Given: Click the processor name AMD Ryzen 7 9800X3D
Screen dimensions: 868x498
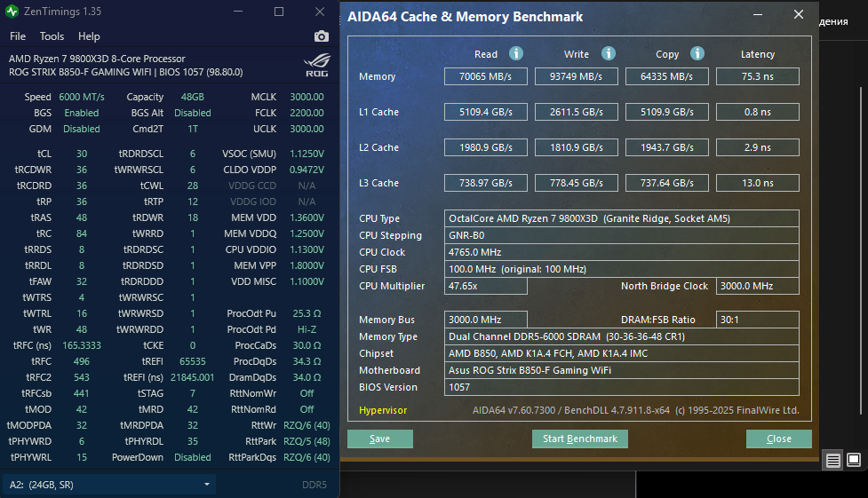Looking at the screenshot, I should 97,58.
